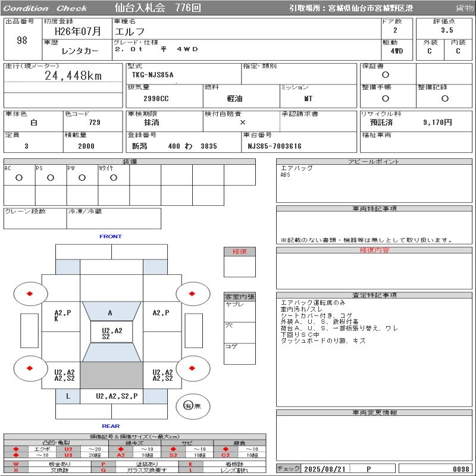Click the displacement '2990CC'
The image size is (476, 476).
click(156, 99)
